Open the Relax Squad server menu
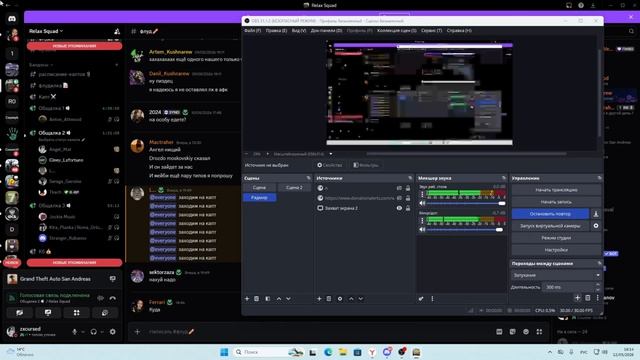 (46, 31)
